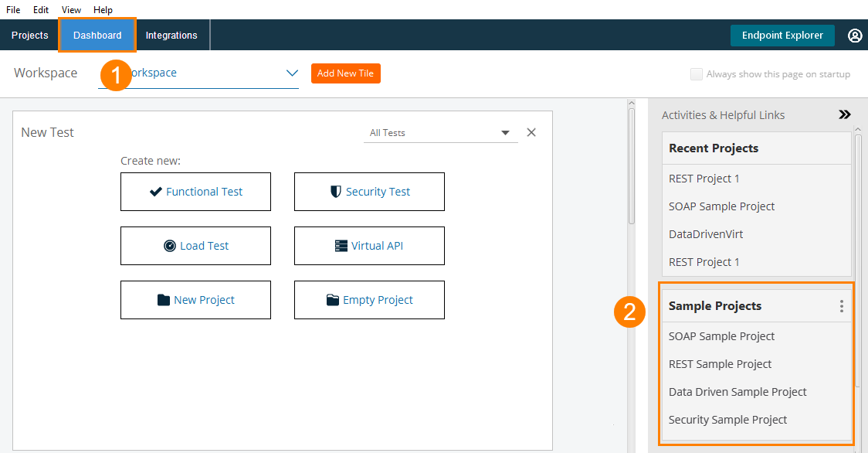Screen dimensions: 868x453
Task: Open the File menu
Action: point(12,9)
